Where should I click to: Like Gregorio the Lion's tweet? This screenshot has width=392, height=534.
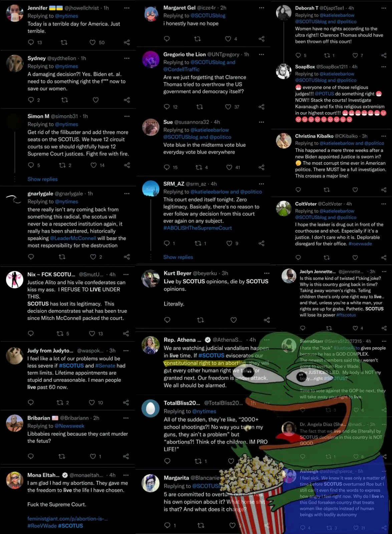(x=228, y=107)
